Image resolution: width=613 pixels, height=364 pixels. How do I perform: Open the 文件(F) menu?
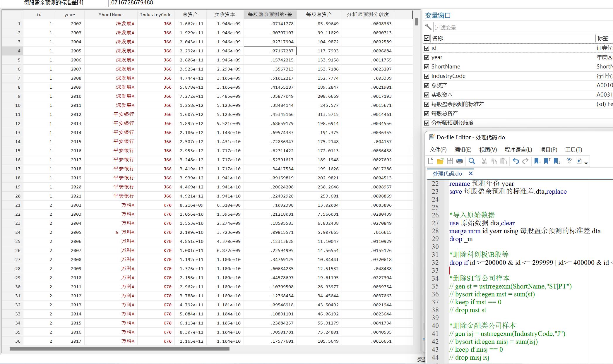[x=438, y=150]
